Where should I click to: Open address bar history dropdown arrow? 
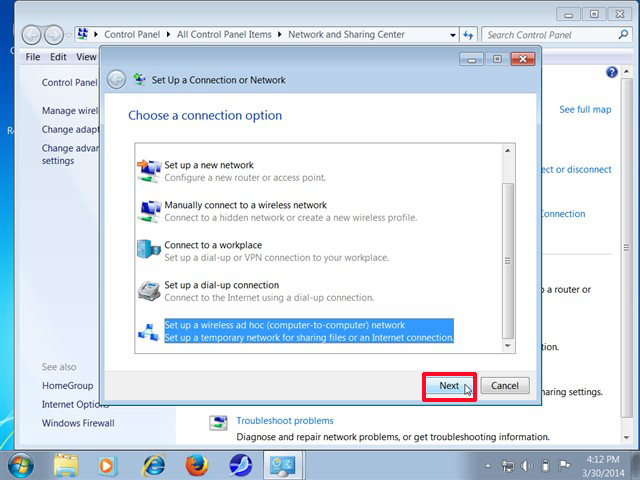tap(453, 35)
